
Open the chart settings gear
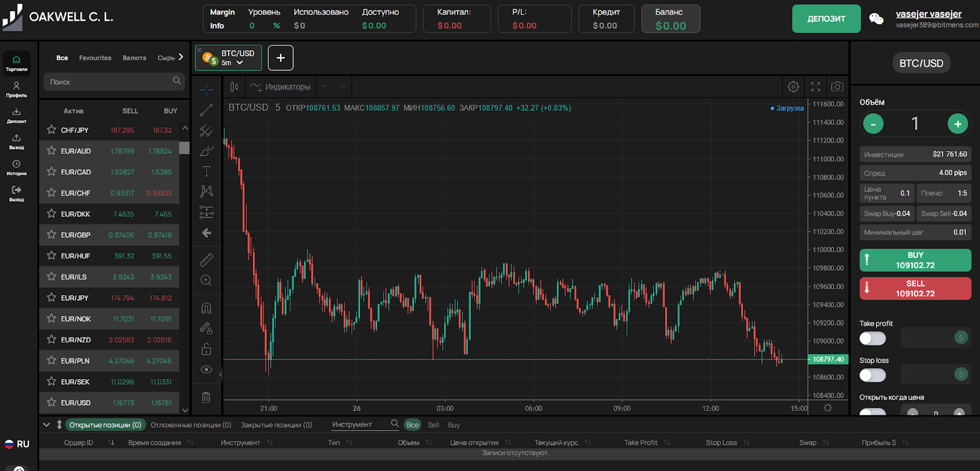793,87
